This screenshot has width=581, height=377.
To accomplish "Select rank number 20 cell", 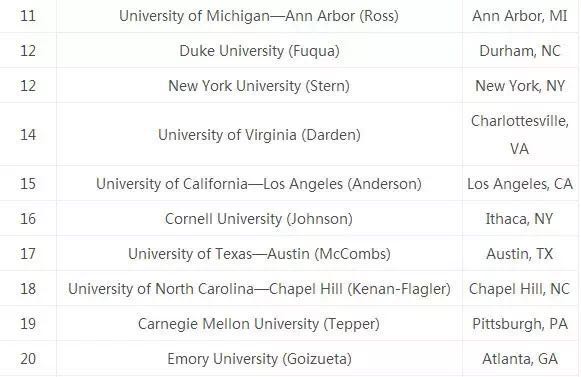I will [28, 359].
